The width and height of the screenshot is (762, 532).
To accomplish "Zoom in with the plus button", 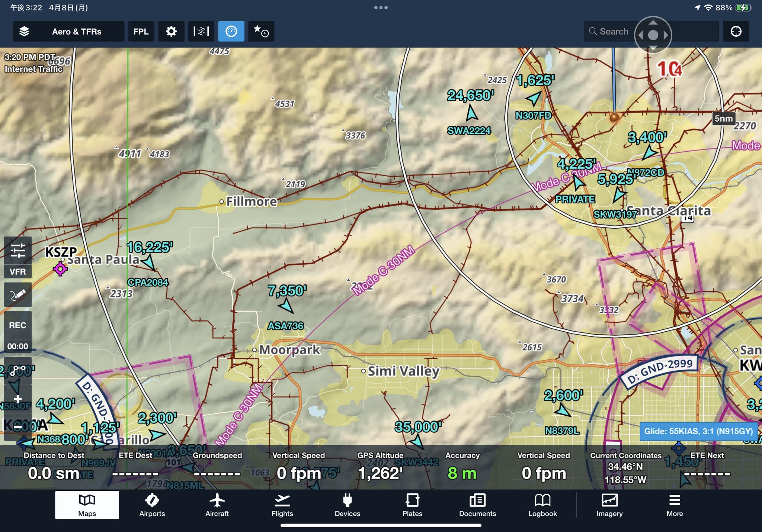I will (x=18, y=399).
